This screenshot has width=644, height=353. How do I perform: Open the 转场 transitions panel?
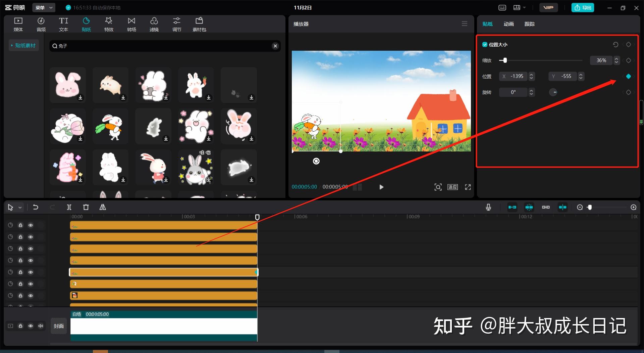pyautogui.click(x=131, y=24)
